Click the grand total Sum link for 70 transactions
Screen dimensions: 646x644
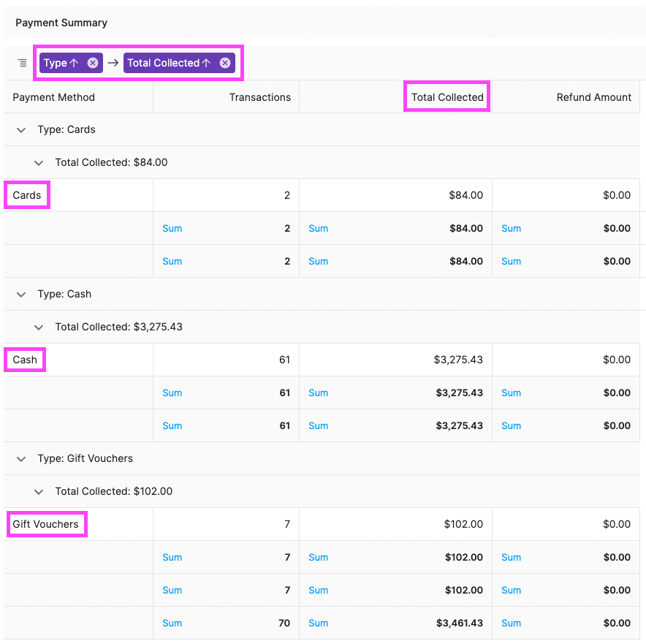[172, 624]
